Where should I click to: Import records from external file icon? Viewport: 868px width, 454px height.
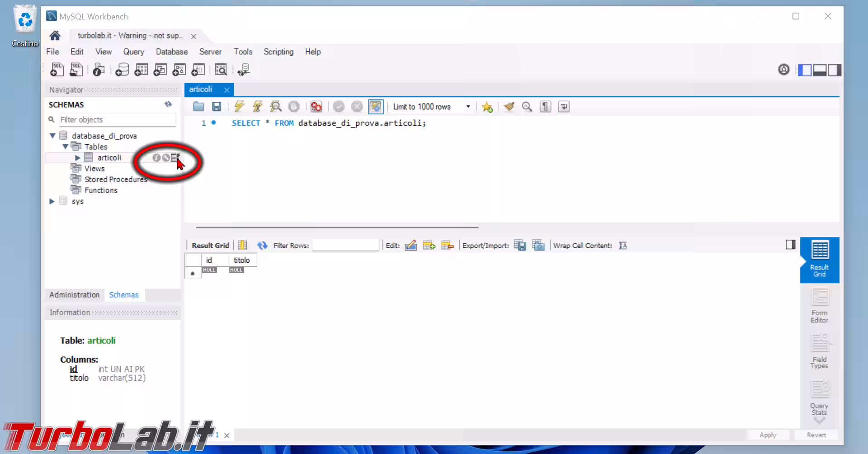coord(538,246)
